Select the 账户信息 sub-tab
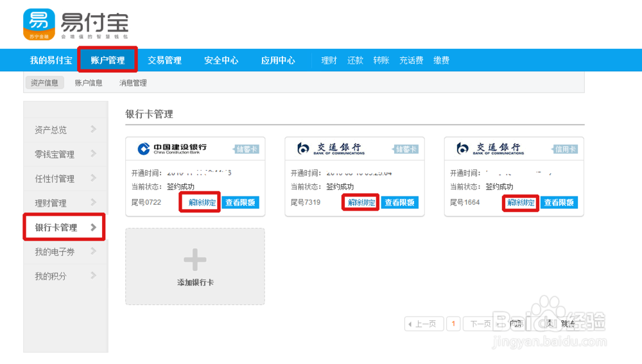Image resolution: width=642 pixels, height=364 pixels. (89, 83)
